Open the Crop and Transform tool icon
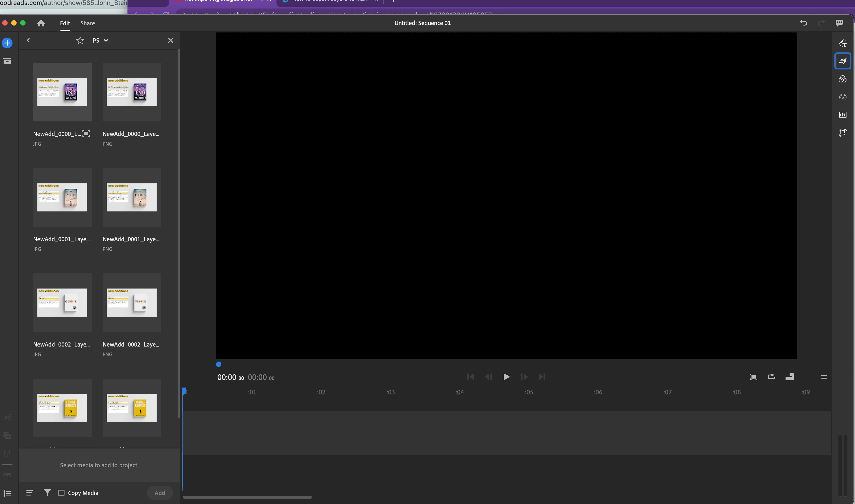The width and height of the screenshot is (855, 504). tap(842, 132)
